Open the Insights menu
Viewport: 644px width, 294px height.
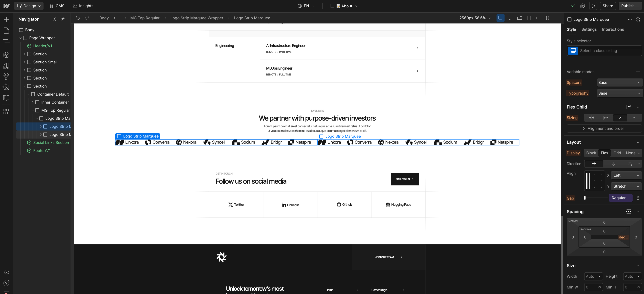[x=83, y=6]
